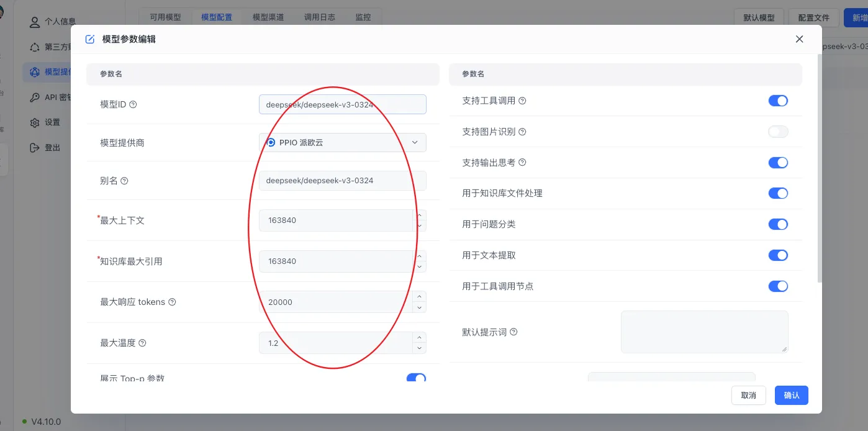Screen dimensions: 868x431
Task: Select the 模型提供 sidebar icon
Action: click(35, 72)
